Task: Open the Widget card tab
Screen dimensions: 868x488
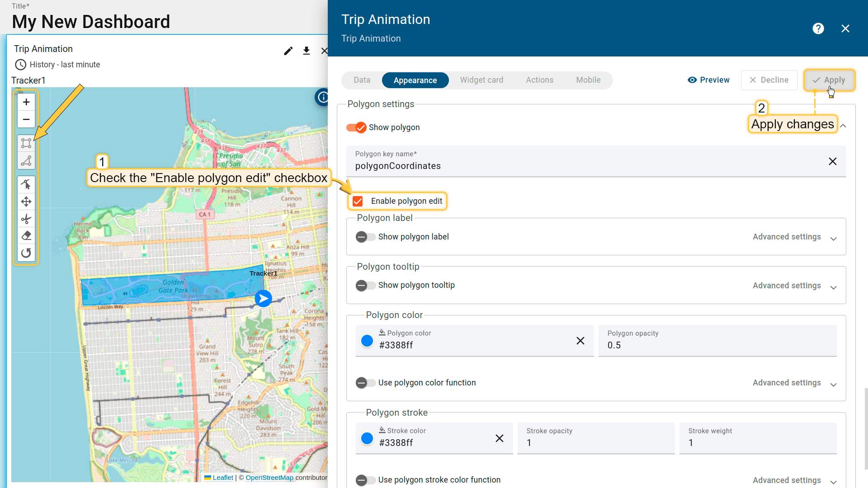Action: click(481, 80)
